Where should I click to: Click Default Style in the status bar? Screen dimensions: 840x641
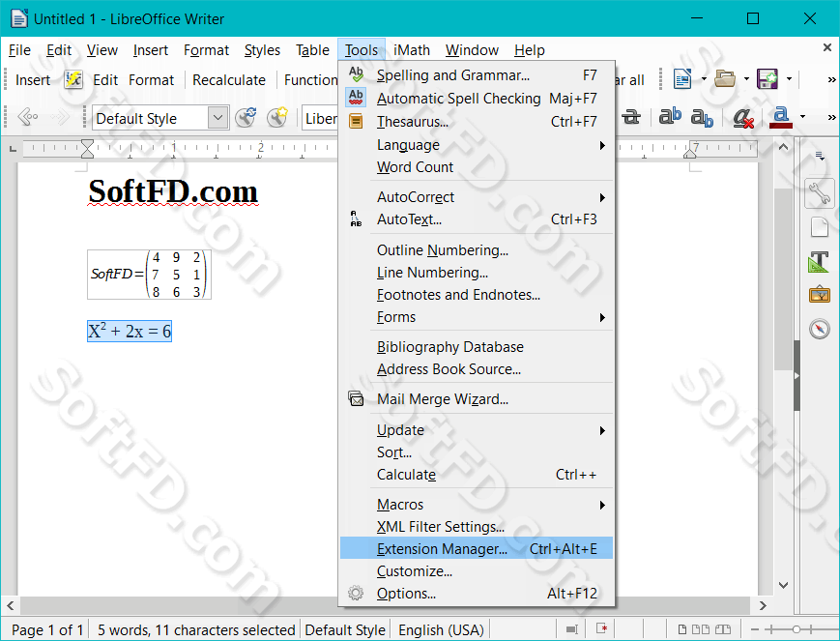click(345, 629)
